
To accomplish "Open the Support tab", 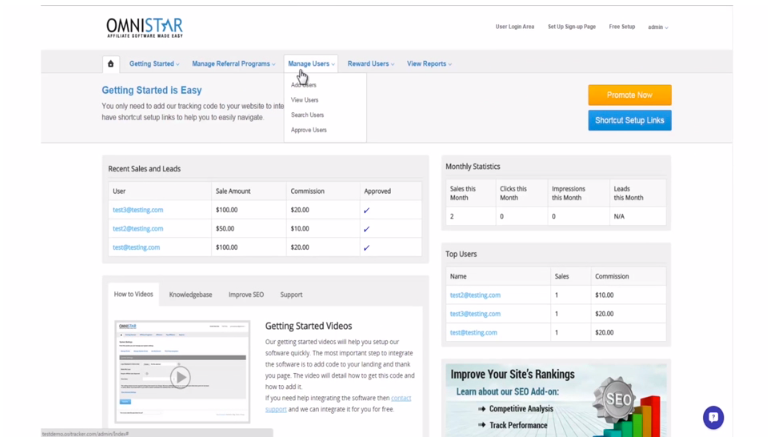I will (x=291, y=295).
